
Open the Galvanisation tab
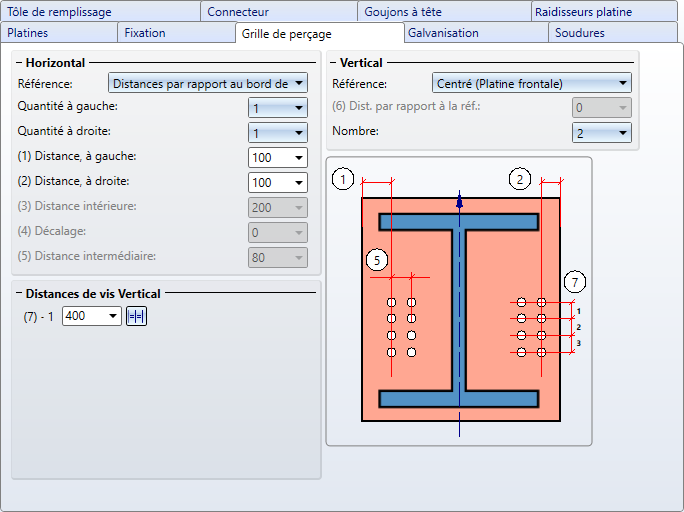tap(476, 33)
